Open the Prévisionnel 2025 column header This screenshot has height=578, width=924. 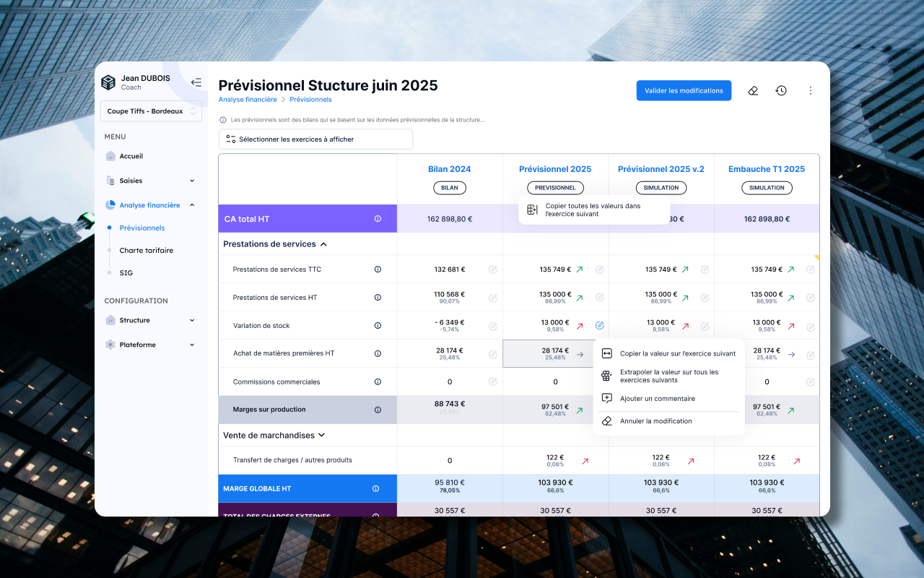click(x=555, y=169)
